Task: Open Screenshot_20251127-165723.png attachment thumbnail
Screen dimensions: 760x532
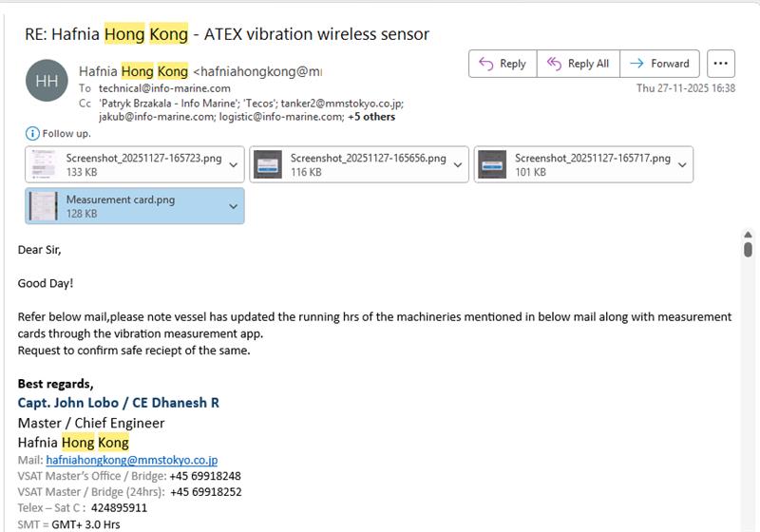Action: [43, 164]
